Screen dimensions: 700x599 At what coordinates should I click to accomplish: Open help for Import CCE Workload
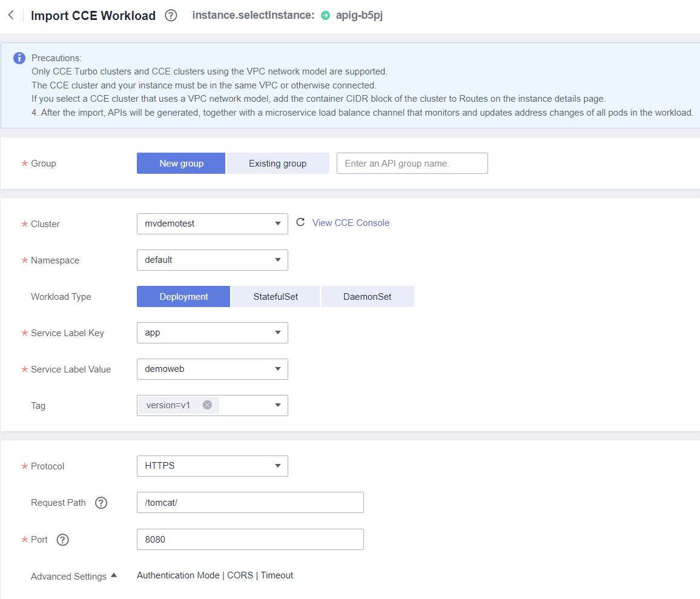(171, 15)
